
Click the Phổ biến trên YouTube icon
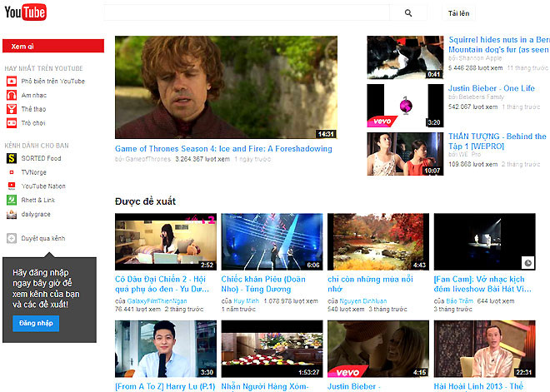pos(12,82)
